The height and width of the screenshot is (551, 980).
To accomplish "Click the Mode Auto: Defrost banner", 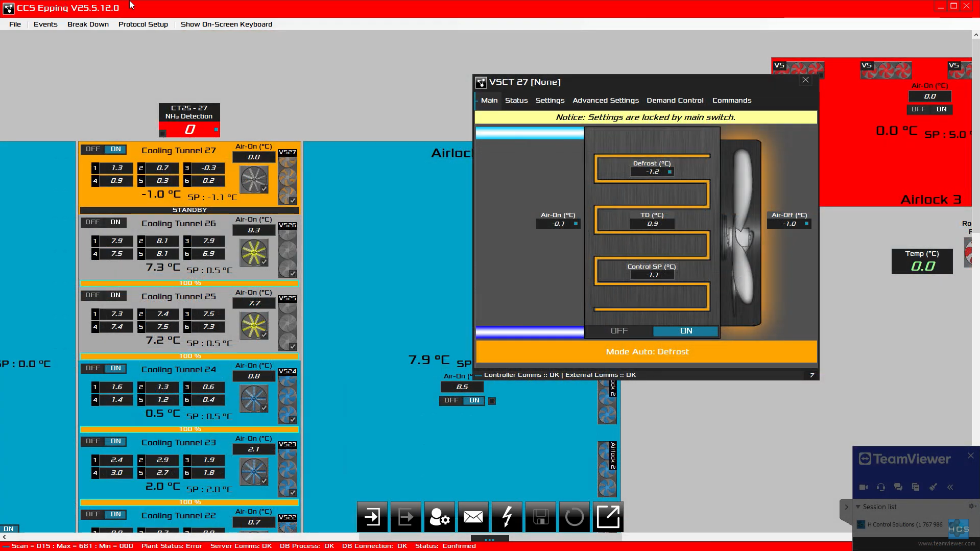I will [x=647, y=351].
